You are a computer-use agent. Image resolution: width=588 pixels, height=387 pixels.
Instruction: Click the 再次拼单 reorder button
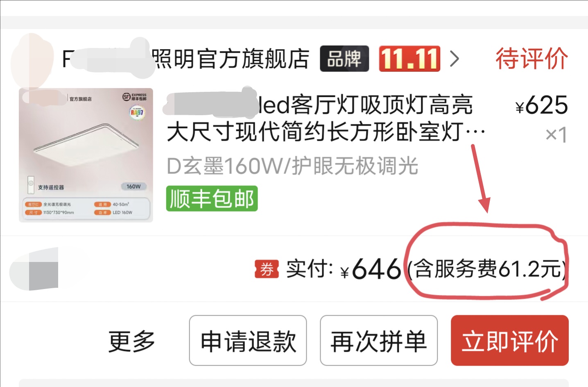click(x=379, y=340)
